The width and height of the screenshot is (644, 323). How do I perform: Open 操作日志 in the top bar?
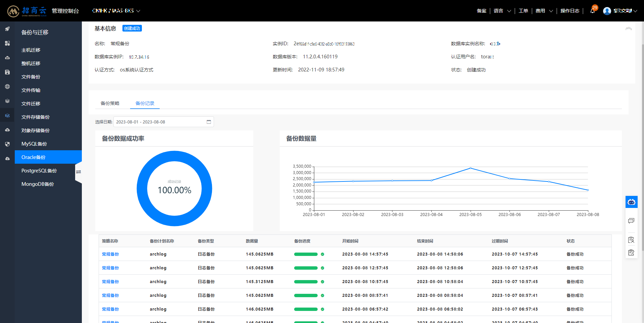[570, 11]
